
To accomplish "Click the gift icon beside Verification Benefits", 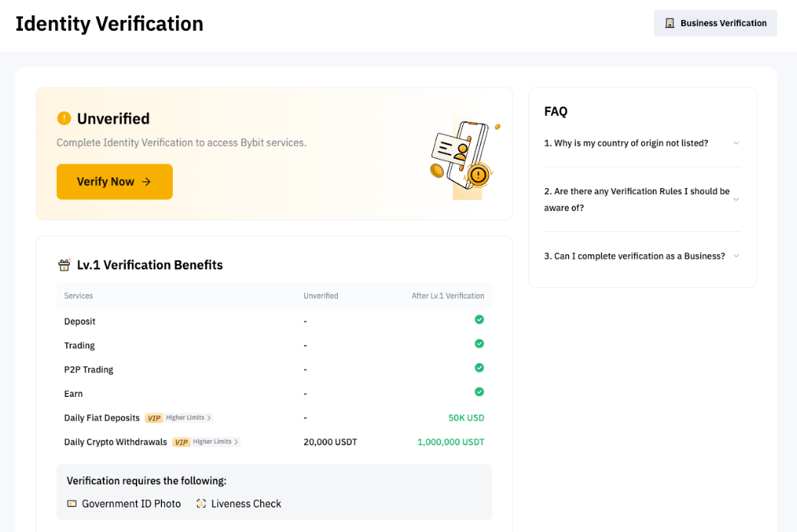I will [64, 265].
